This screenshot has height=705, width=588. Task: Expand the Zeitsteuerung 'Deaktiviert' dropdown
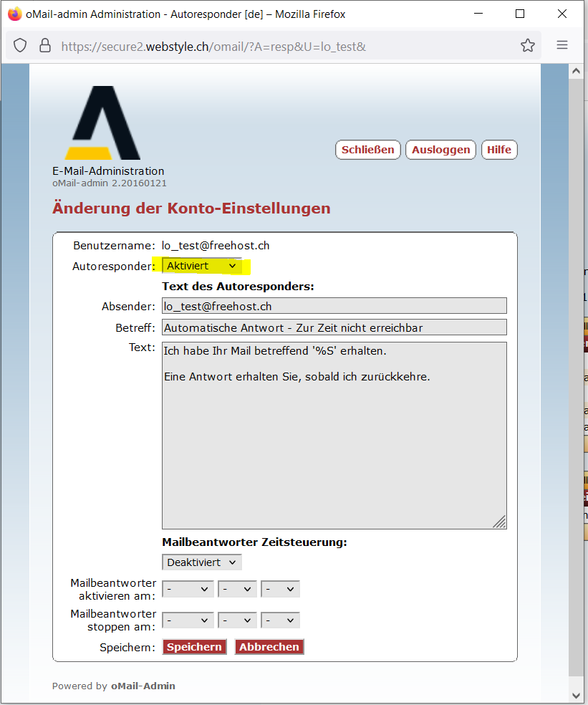click(201, 562)
